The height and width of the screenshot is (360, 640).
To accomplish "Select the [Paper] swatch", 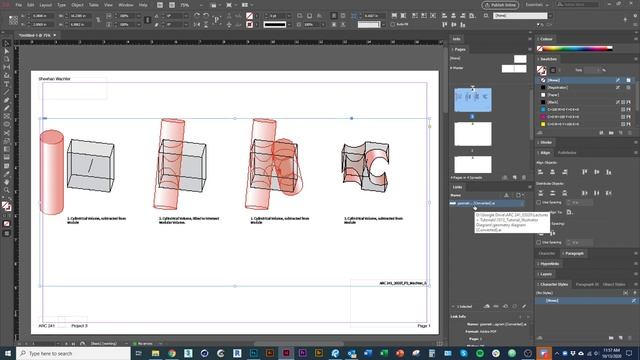I will click(586, 95).
